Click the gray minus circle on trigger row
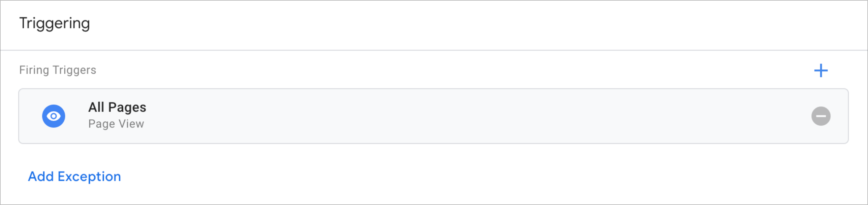The width and height of the screenshot is (868, 205). coord(821,116)
